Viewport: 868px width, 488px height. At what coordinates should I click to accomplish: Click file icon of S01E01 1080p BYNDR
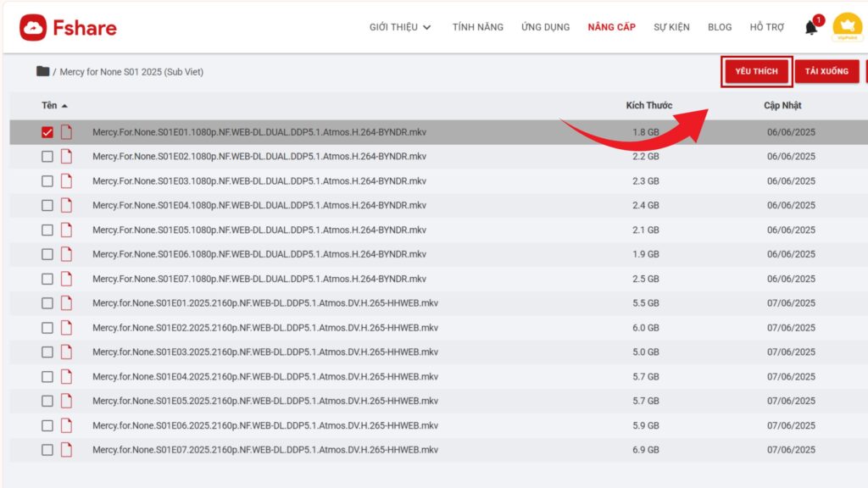66,131
